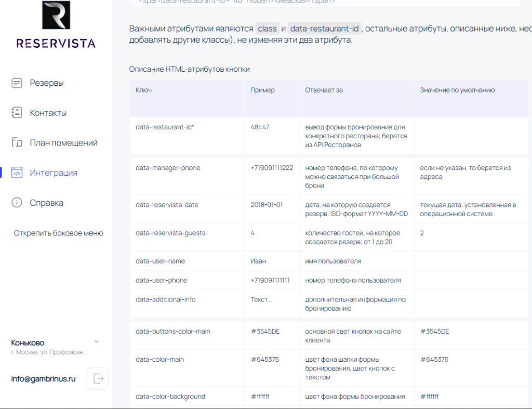The width and height of the screenshot is (532, 409).
Task: Click the Ключ column header
Action: 143,90
